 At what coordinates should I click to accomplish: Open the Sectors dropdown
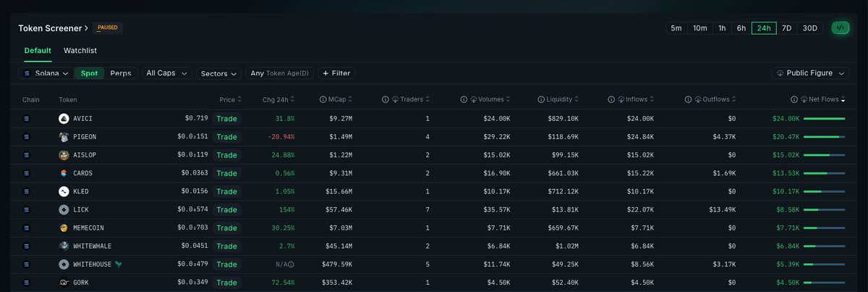(219, 73)
